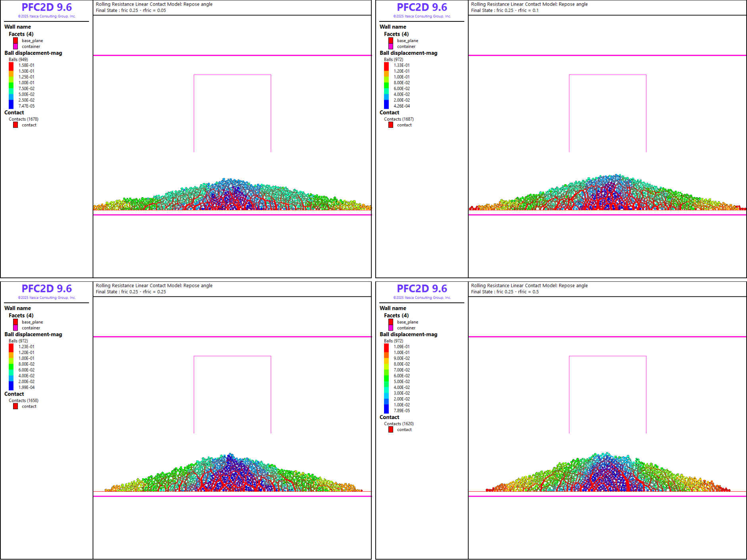Click the Contacts (1658) legend entry
This screenshot has height=560, width=747.
(x=23, y=400)
